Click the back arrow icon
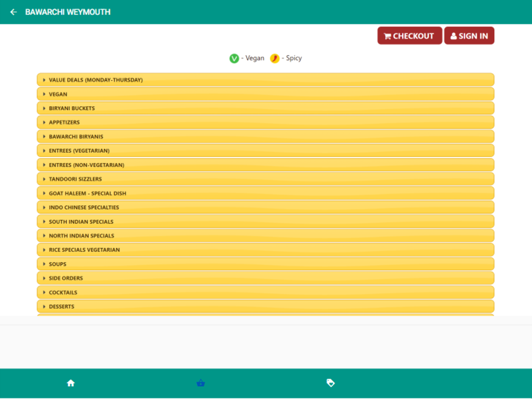This screenshot has width=532, height=399. tap(14, 12)
